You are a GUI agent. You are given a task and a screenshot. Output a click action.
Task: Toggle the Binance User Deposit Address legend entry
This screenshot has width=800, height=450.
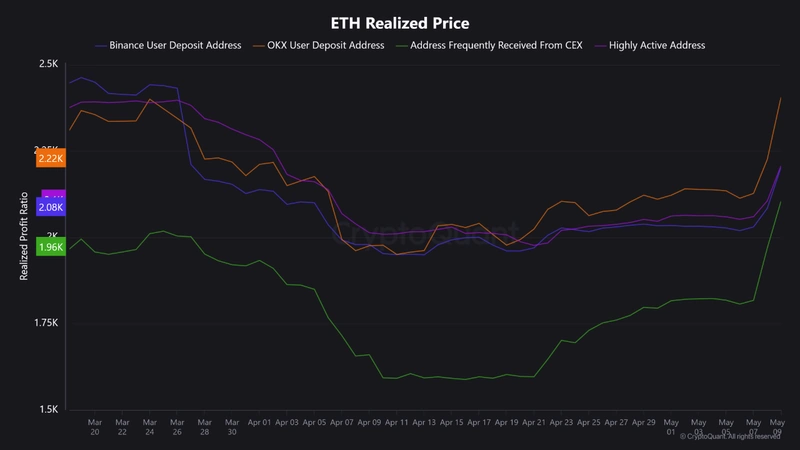click(x=176, y=46)
